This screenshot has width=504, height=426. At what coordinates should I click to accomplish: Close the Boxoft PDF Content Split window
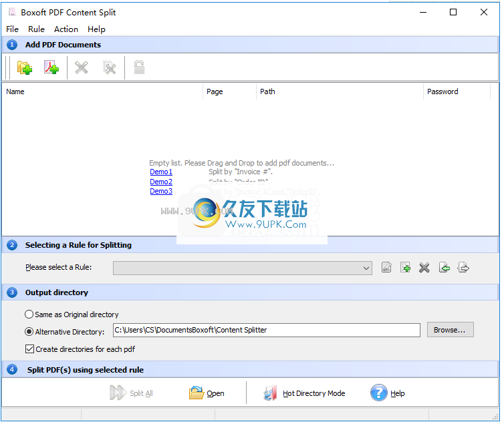484,12
